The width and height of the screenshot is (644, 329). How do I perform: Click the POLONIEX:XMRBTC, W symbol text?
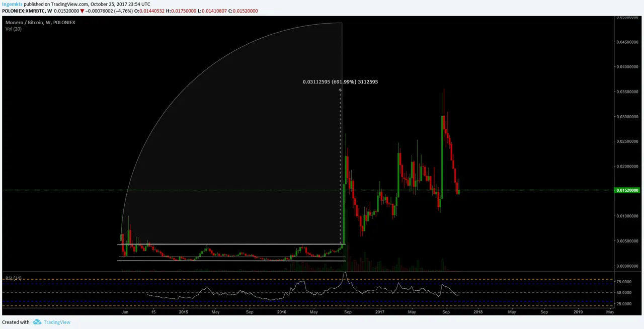tap(27, 11)
